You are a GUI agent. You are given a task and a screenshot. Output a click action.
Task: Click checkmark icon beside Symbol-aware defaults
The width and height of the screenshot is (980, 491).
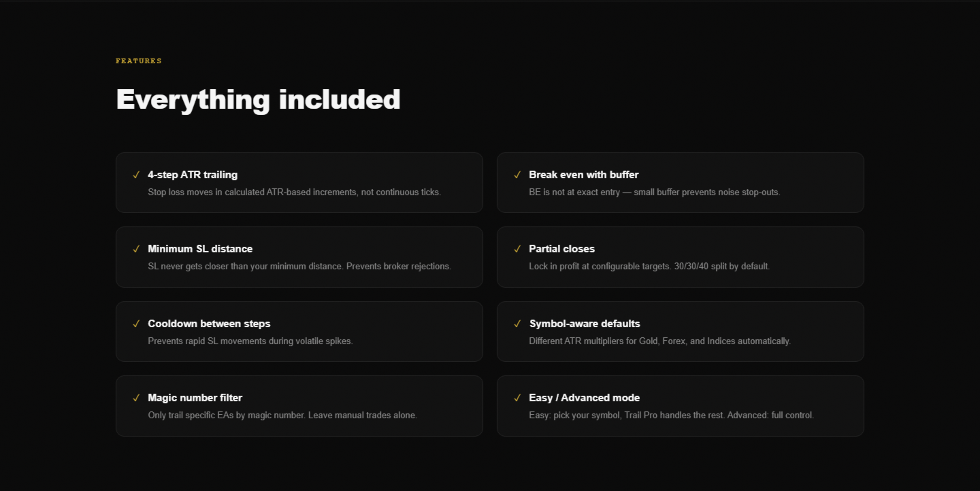click(517, 324)
